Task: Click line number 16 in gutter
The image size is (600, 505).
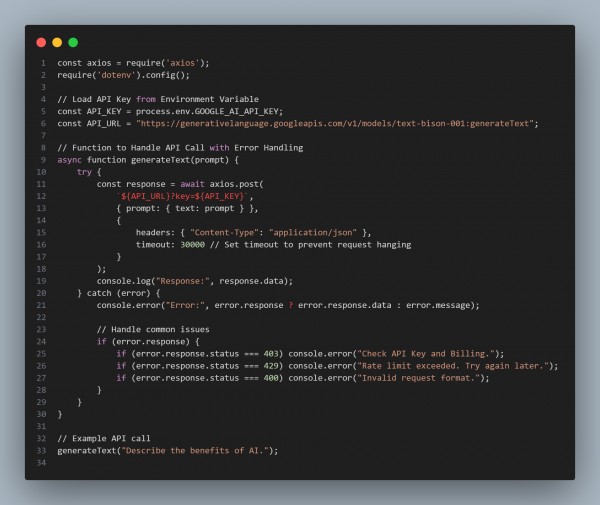Action: point(41,245)
